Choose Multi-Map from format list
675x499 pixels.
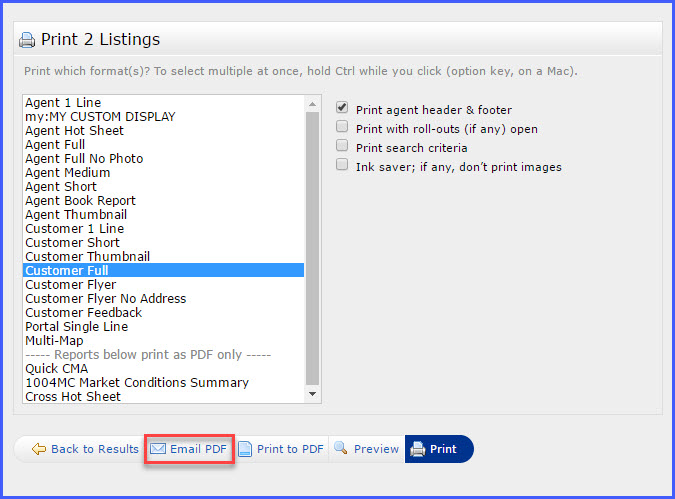coord(54,341)
